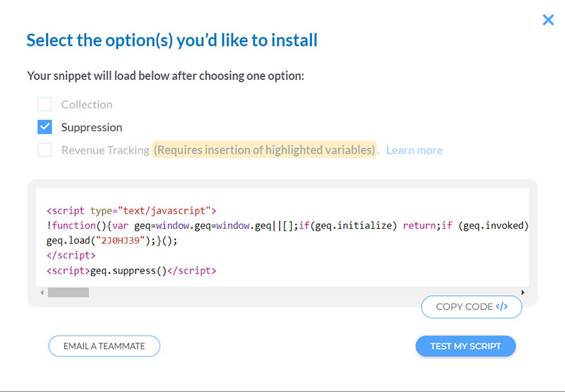Uncheck the Suppression checkbox
This screenshot has width=565, height=392.
click(45, 127)
